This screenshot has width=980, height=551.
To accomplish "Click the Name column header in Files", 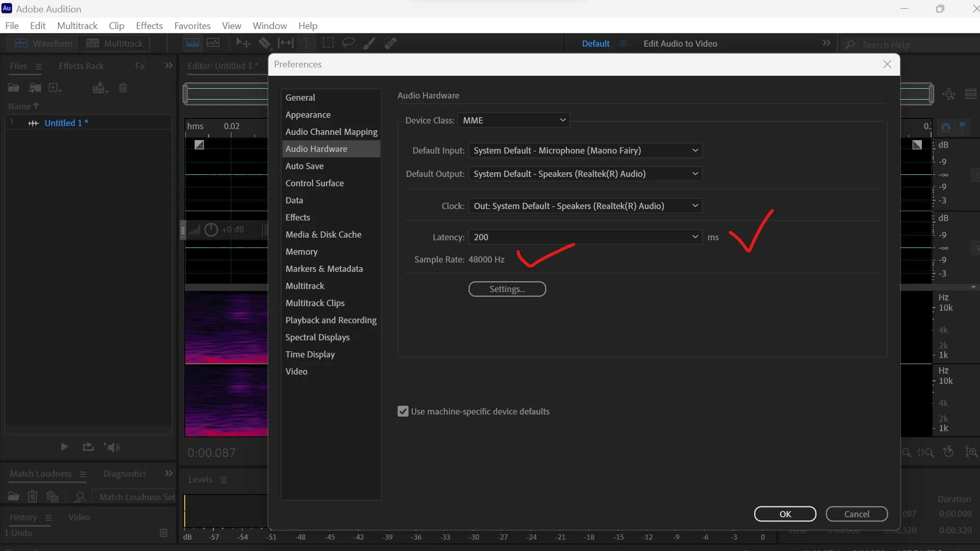I will 23,106.
